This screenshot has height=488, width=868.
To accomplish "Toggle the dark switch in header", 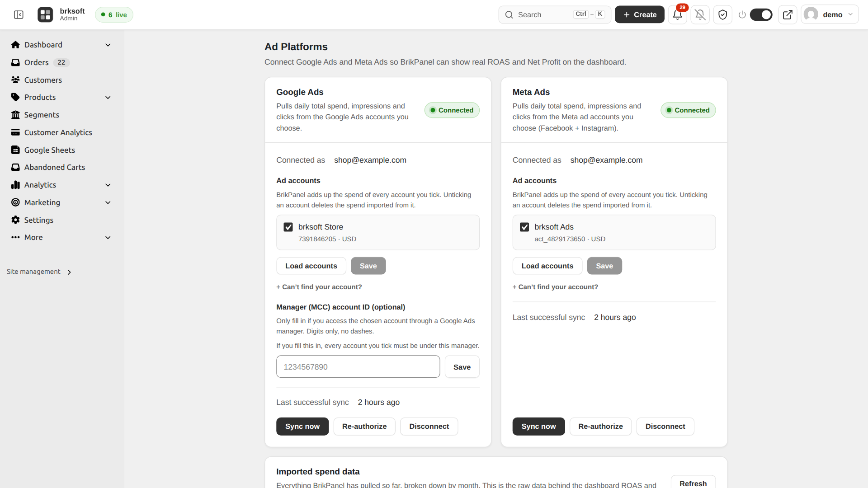I will click(x=761, y=15).
